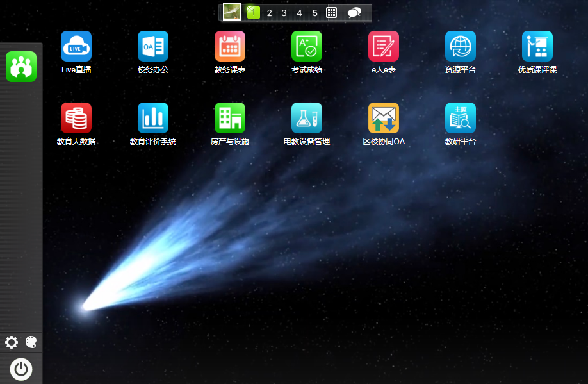Open the 优质课评课 app
Viewport: 588px width, 384px height.
[537, 46]
